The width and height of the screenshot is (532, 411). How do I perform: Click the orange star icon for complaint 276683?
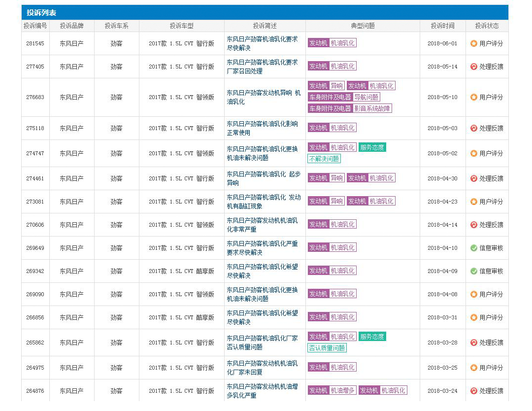tap(473, 97)
